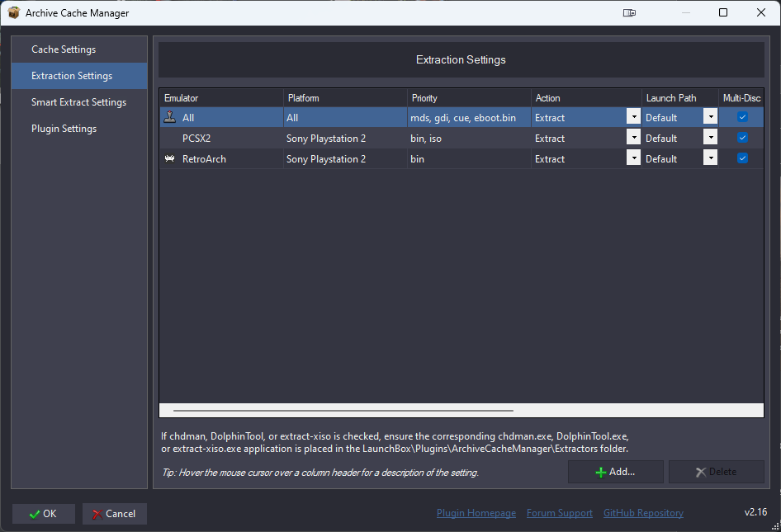Viewport: 781px width, 532px height.
Task: Click the v2.16 version label
Action: [x=755, y=512]
